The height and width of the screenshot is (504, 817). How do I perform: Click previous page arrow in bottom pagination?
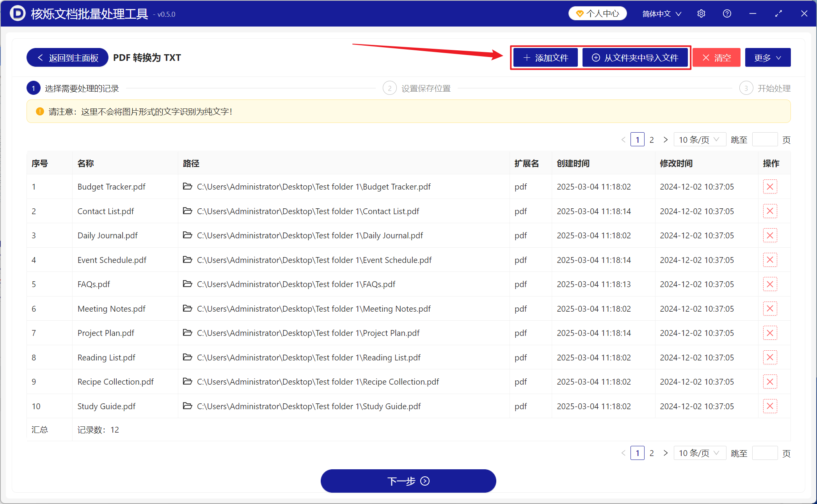tap(623, 453)
